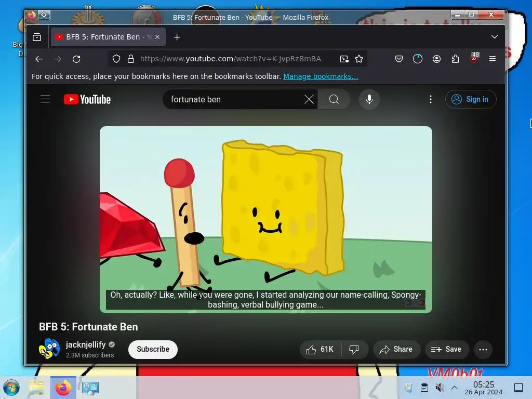The width and height of the screenshot is (532, 399).
Task: Run YouTube search with magnifier button
Action: pos(334,99)
